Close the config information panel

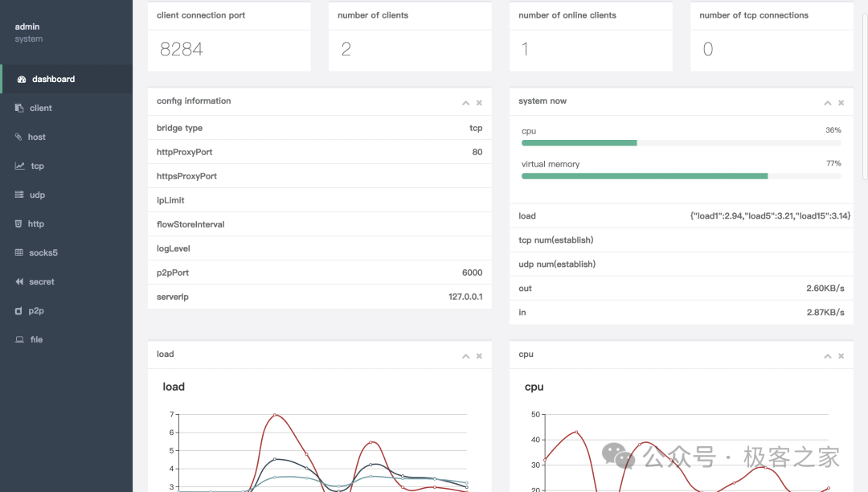click(479, 103)
